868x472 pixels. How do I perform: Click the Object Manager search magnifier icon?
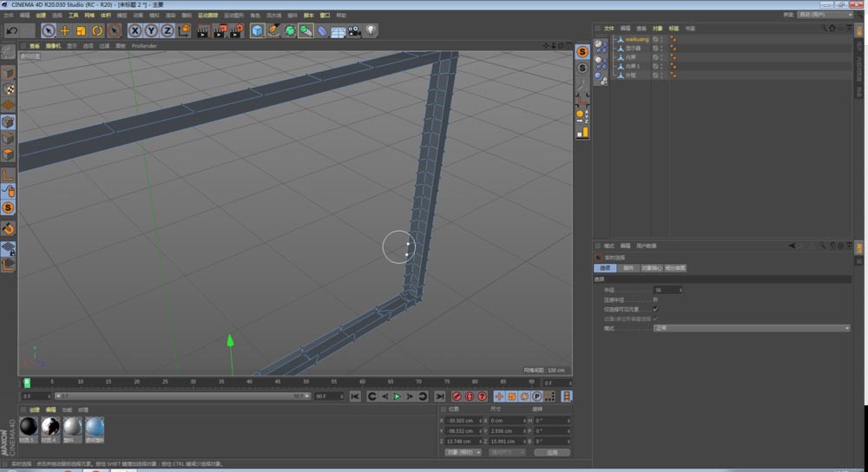[x=824, y=29]
